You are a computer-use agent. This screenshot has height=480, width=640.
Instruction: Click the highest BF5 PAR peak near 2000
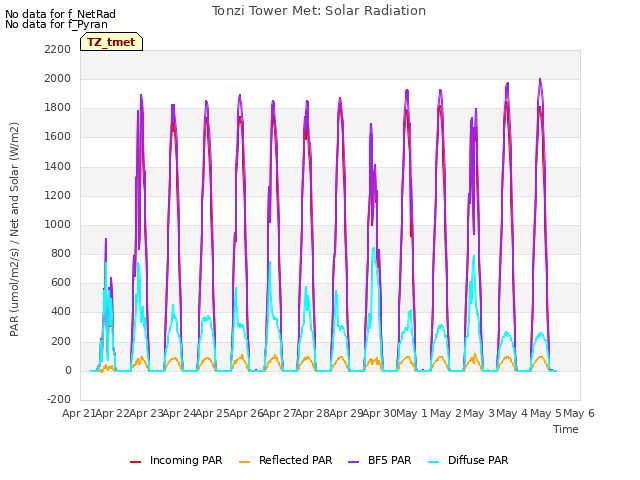point(540,80)
